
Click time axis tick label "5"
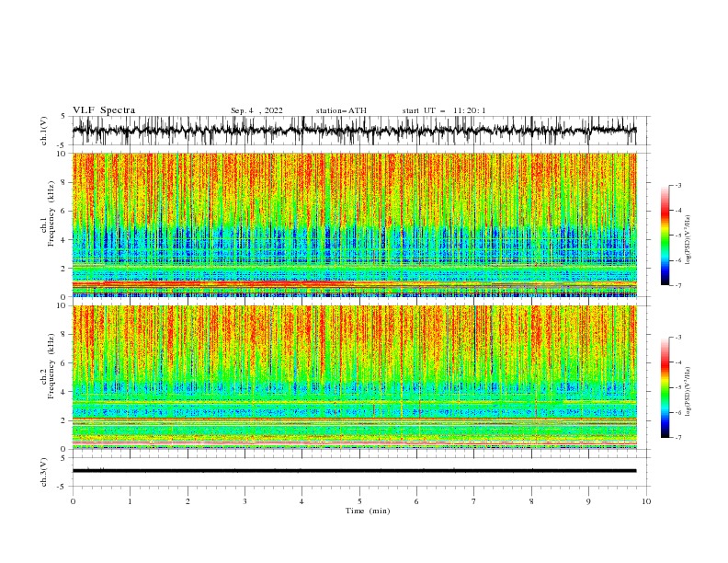359,501
